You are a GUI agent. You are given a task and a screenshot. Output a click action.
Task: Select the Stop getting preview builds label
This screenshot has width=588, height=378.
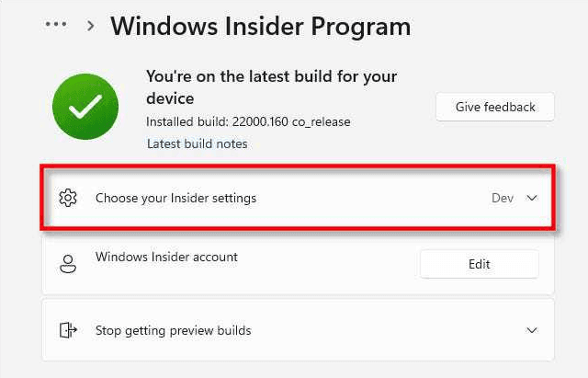coord(174,330)
